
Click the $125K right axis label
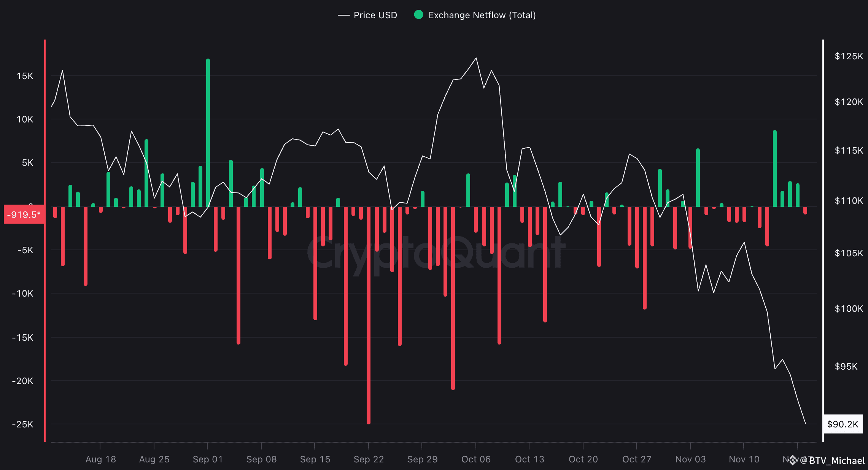(848, 56)
